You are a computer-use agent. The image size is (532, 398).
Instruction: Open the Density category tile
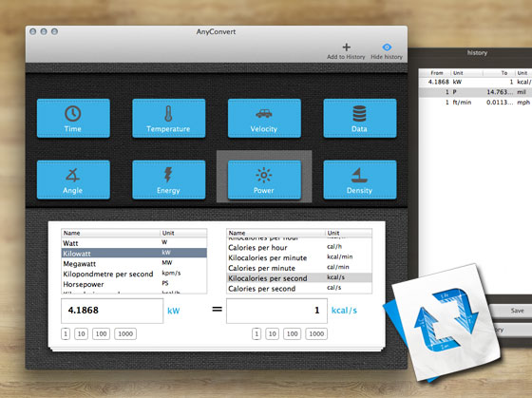click(360, 180)
